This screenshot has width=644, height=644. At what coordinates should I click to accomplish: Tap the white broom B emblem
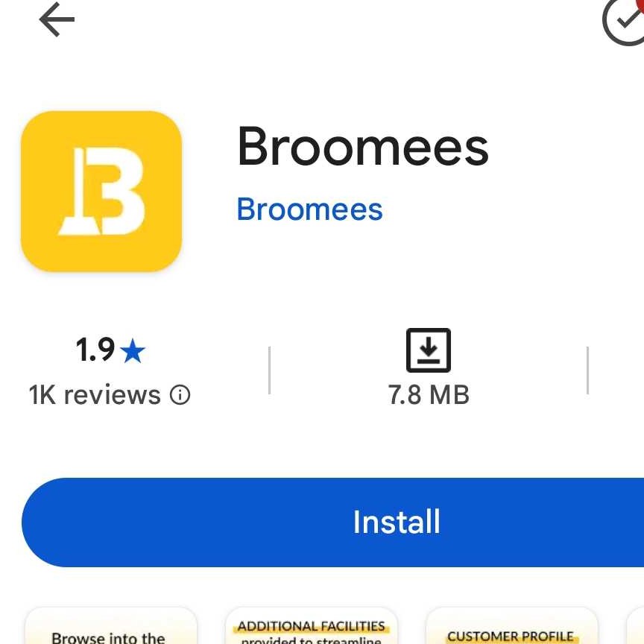click(101, 192)
